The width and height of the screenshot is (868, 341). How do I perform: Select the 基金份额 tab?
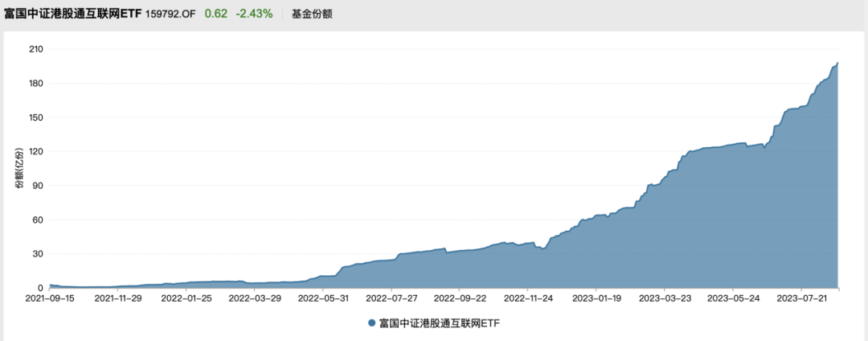pyautogui.click(x=312, y=14)
